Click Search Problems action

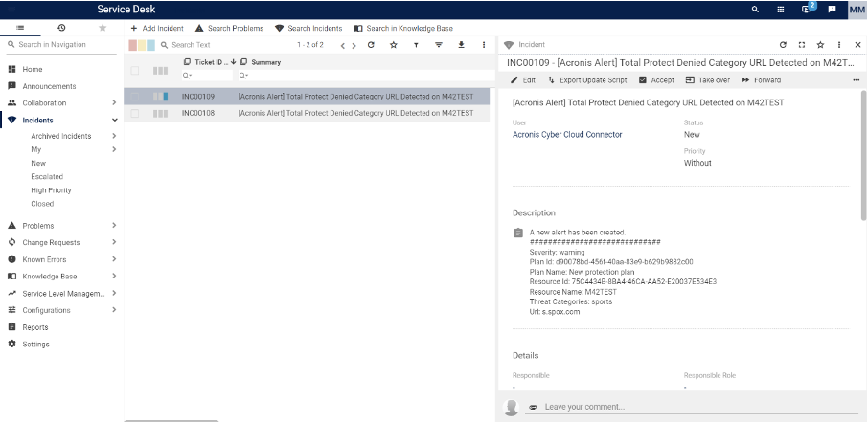coord(229,28)
